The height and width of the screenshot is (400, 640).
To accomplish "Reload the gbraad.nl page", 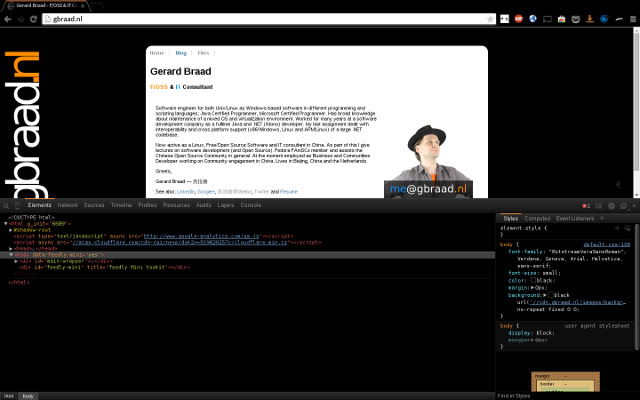I will 33,19.
